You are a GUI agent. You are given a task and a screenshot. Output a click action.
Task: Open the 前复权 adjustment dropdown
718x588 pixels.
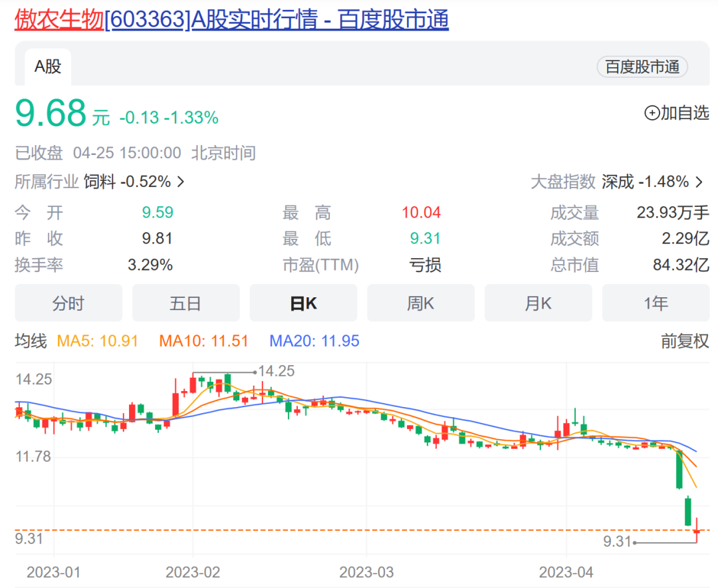[x=685, y=341]
